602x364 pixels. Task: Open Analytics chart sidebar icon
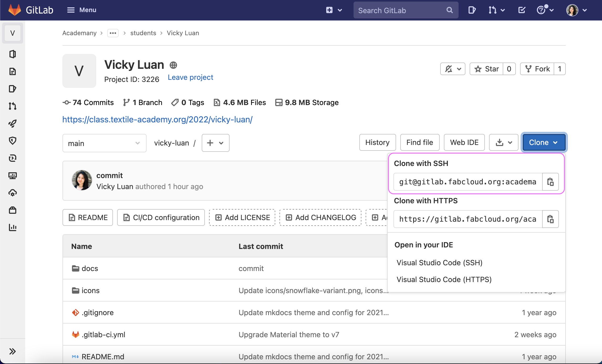click(13, 227)
